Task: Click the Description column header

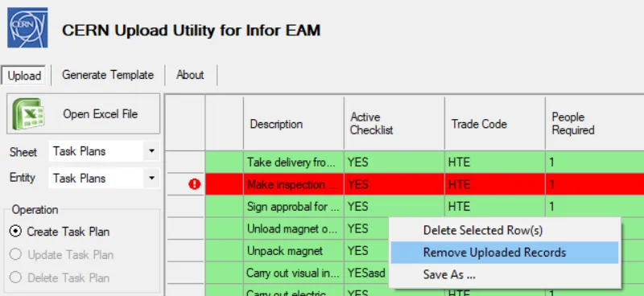Action: click(x=294, y=124)
